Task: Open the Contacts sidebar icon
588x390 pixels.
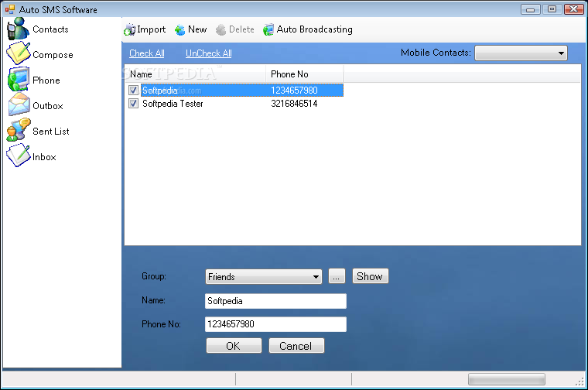Action: 18,29
